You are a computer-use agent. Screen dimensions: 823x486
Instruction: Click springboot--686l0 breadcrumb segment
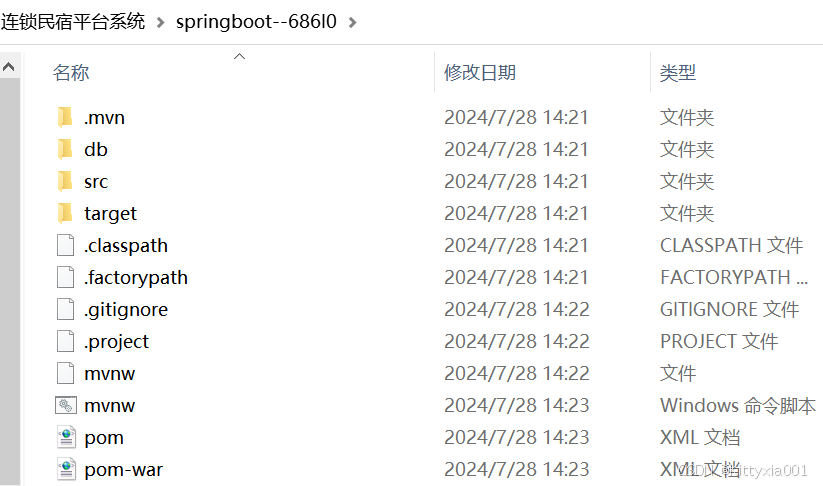pyautogui.click(x=255, y=21)
